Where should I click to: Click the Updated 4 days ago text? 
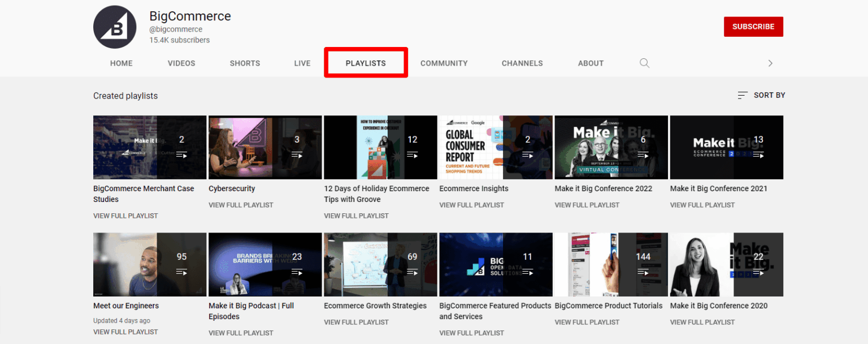pos(121,320)
